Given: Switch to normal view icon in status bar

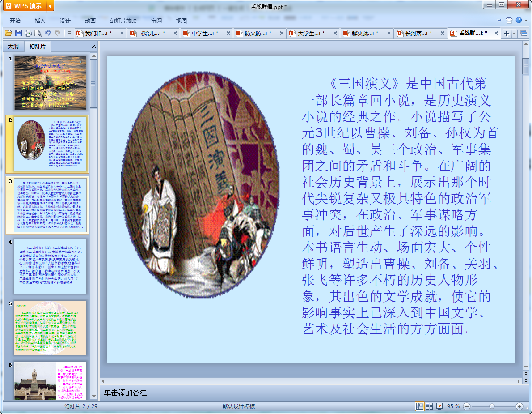Looking at the screenshot, I should click(x=420, y=406).
